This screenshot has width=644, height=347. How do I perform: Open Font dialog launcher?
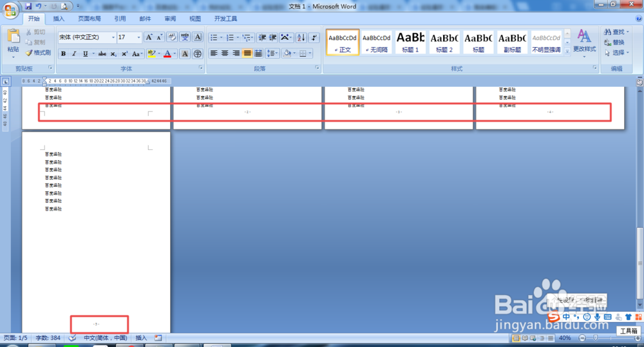coord(201,68)
